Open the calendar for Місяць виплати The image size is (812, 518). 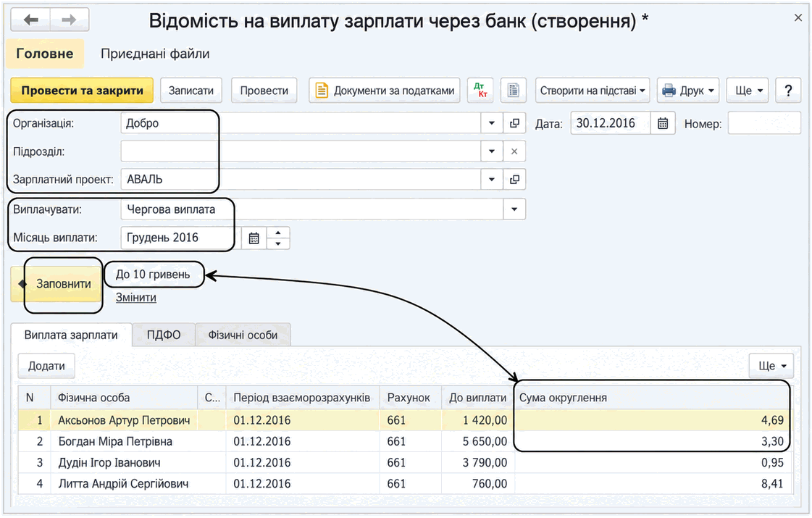pyautogui.click(x=254, y=238)
